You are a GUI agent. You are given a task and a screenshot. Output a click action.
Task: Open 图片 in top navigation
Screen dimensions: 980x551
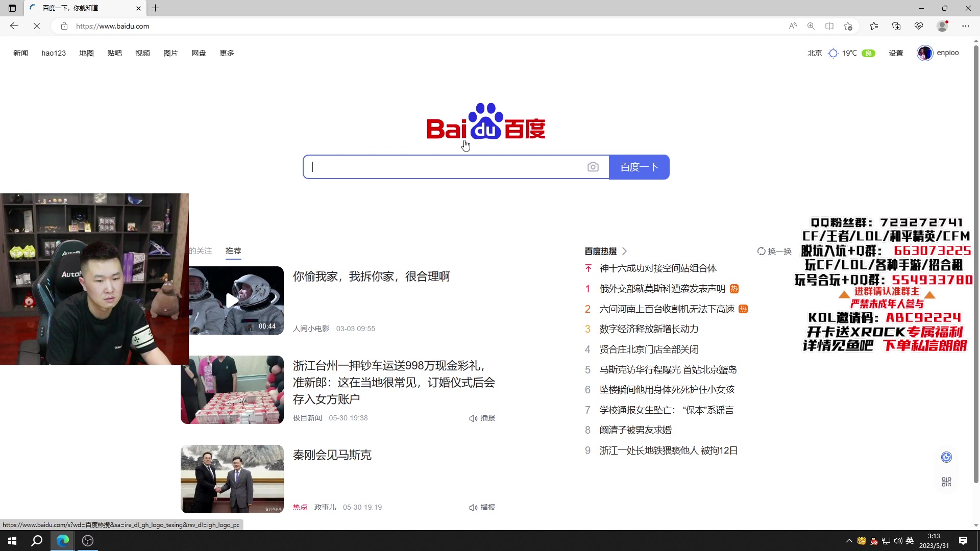click(170, 53)
